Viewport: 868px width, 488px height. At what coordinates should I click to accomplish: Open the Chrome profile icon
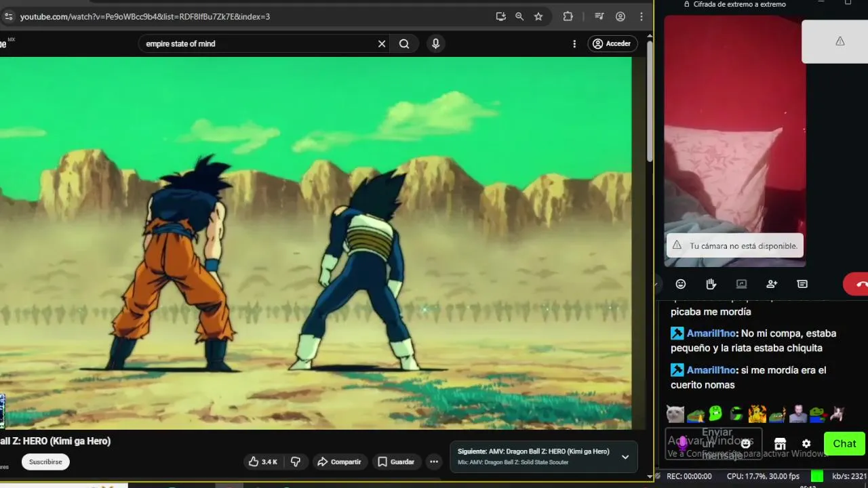pos(620,16)
